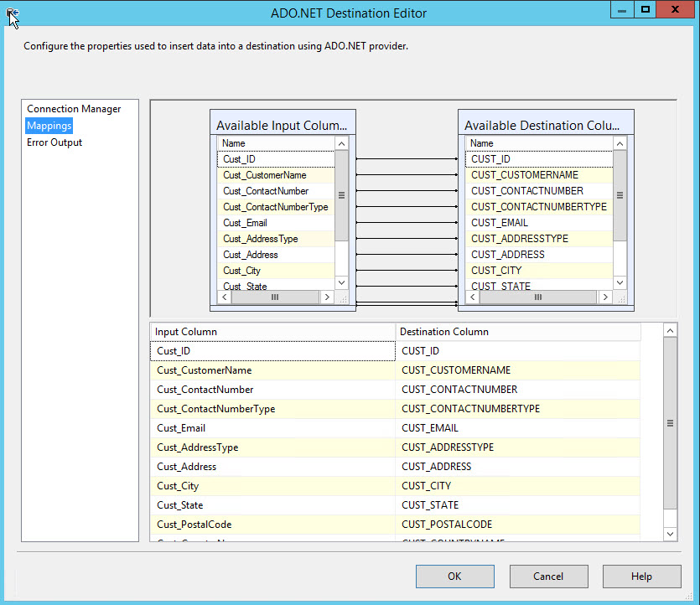The image size is (700, 605).
Task: Open the Cust_City input column dropdown cell
Action: (272, 486)
